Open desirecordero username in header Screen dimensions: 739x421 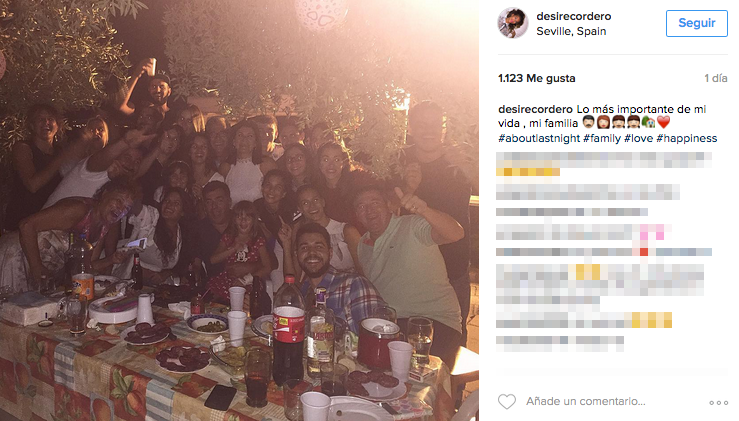click(x=574, y=16)
